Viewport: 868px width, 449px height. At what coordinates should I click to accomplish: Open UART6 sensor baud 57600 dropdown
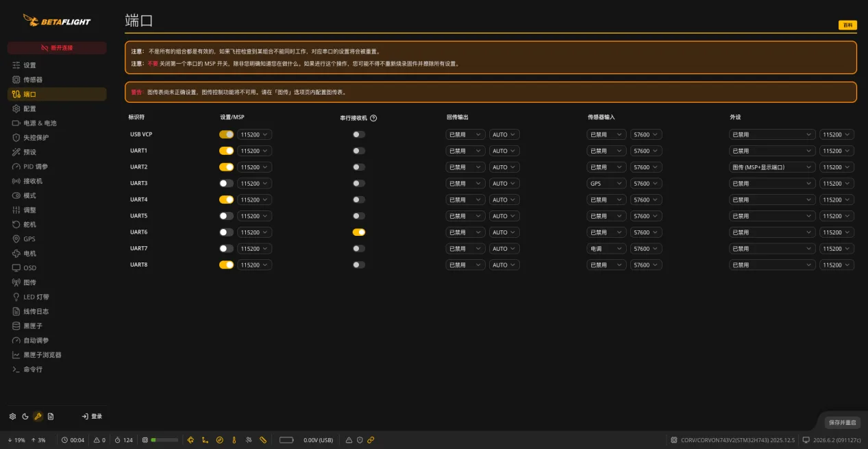[646, 232]
